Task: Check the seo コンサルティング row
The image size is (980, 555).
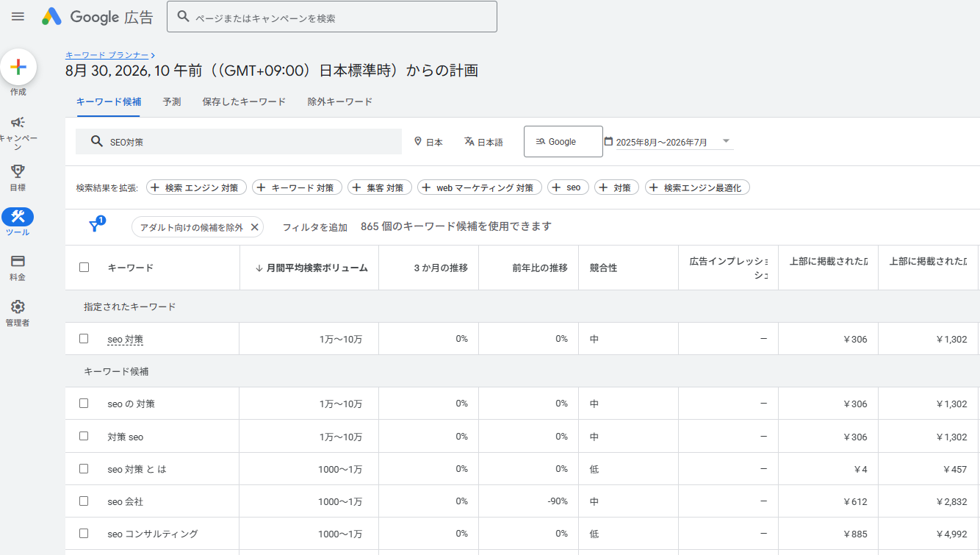Action: click(84, 533)
